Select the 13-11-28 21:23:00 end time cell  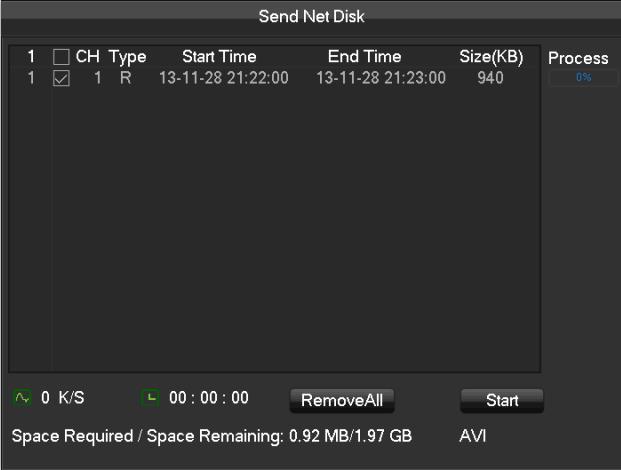click(x=381, y=78)
